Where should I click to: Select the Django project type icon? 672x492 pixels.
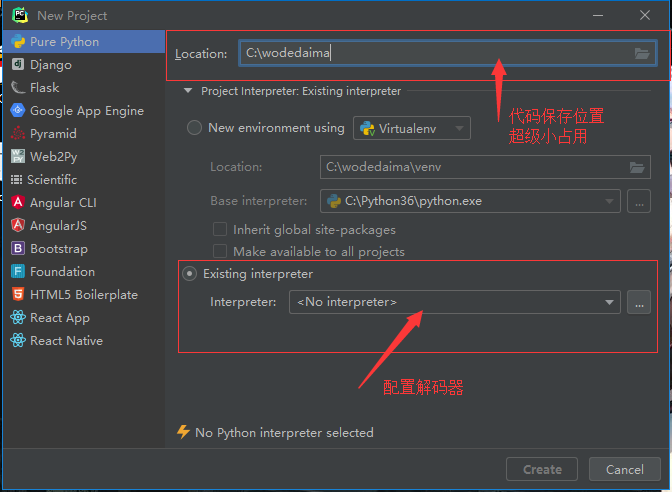click(18, 65)
